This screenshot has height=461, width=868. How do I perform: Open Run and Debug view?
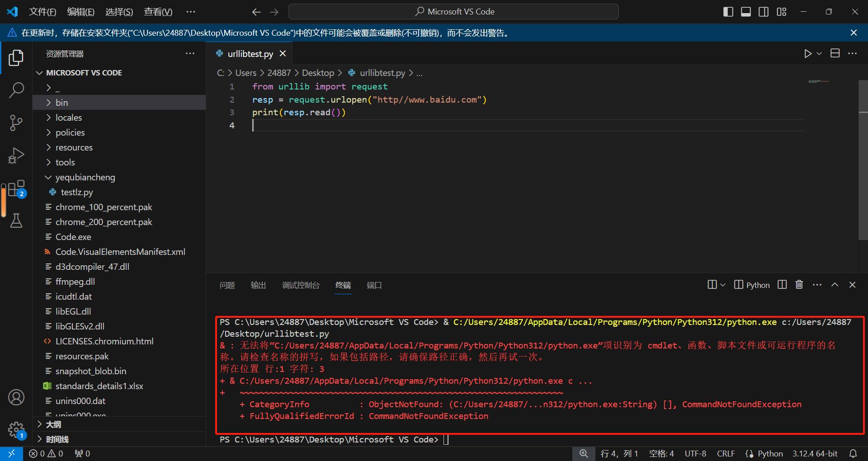point(16,155)
